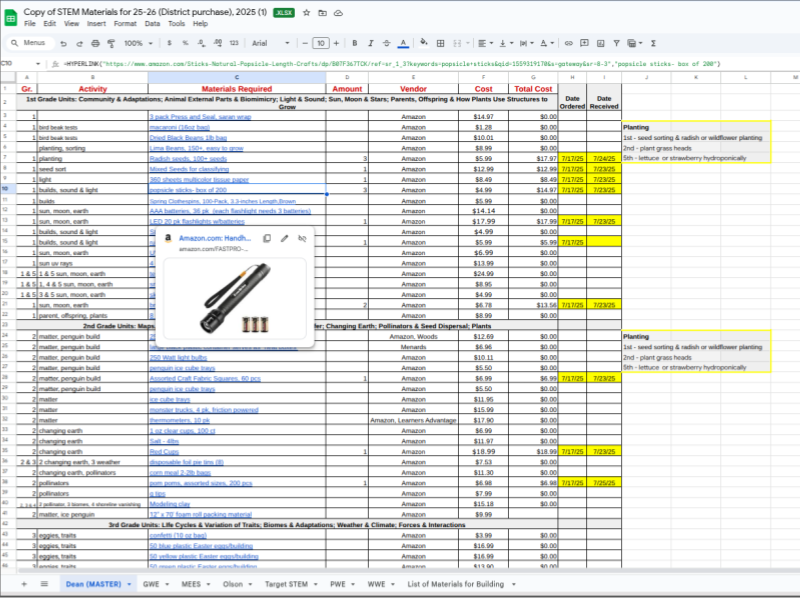Open the Fill color picker

coord(423,43)
